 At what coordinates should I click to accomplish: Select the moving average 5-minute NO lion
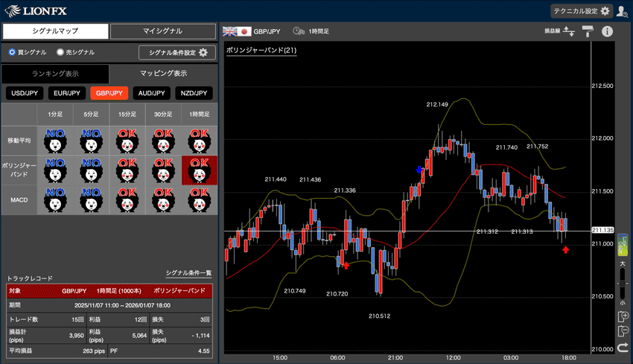tap(92, 141)
